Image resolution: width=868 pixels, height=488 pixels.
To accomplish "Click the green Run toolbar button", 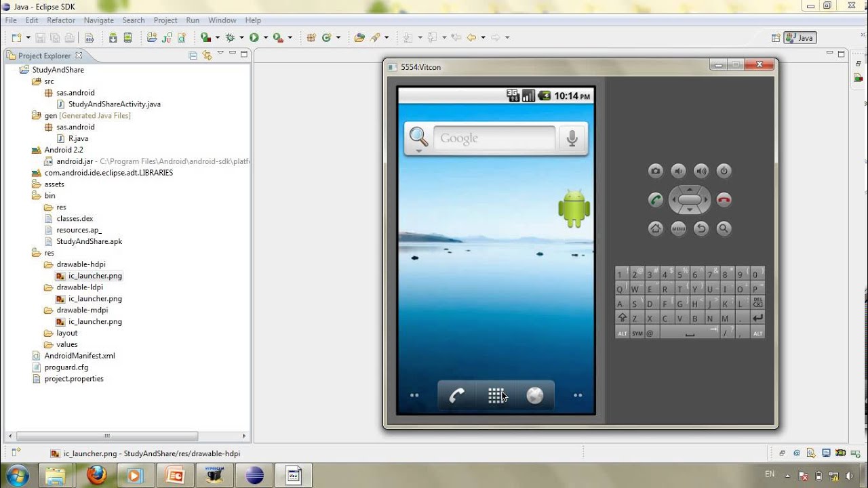I will [254, 38].
